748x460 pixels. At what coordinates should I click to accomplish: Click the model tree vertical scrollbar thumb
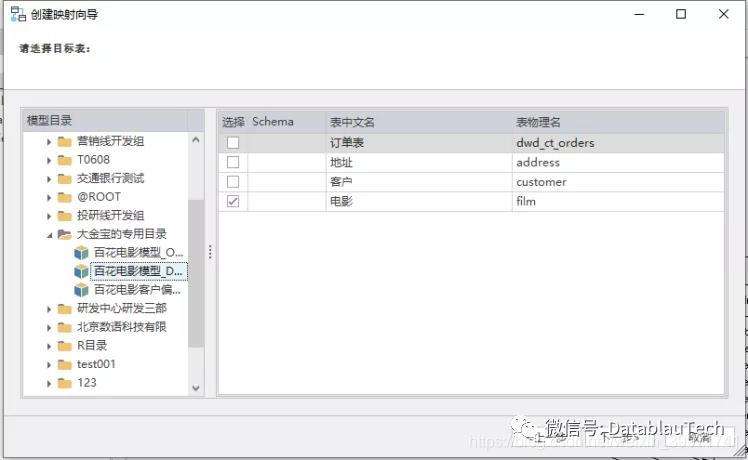tap(195, 270)
